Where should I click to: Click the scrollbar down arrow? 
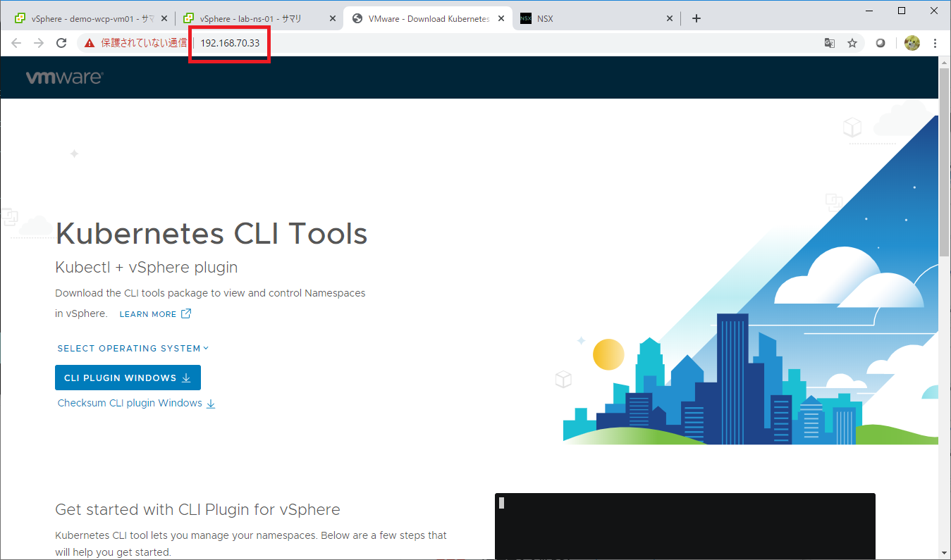[x=945, y=552]
